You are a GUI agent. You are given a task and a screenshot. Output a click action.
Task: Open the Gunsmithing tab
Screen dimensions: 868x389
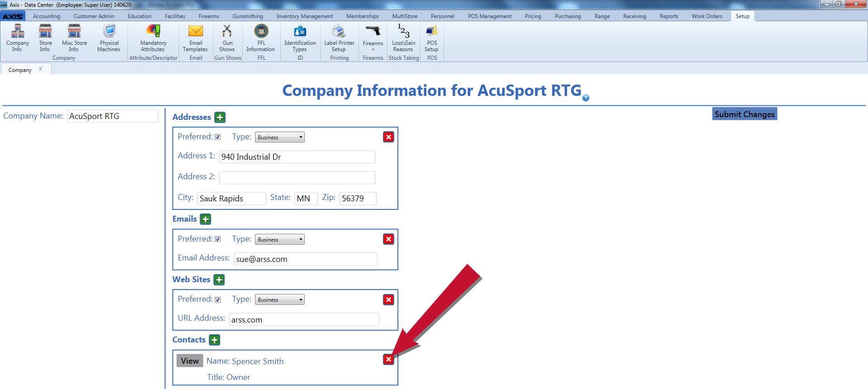click(248, 16)
